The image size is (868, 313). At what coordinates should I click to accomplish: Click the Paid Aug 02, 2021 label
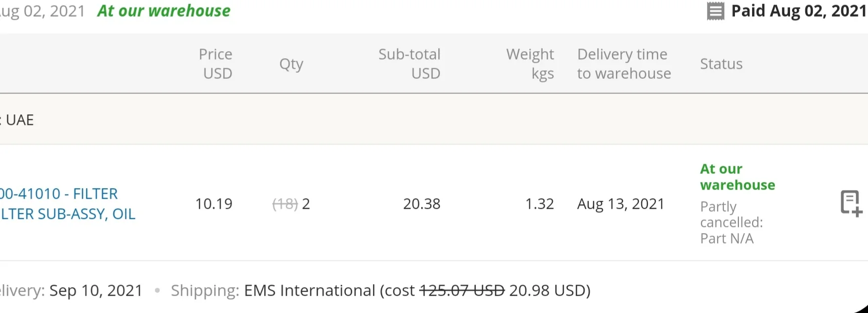[799, 11]
